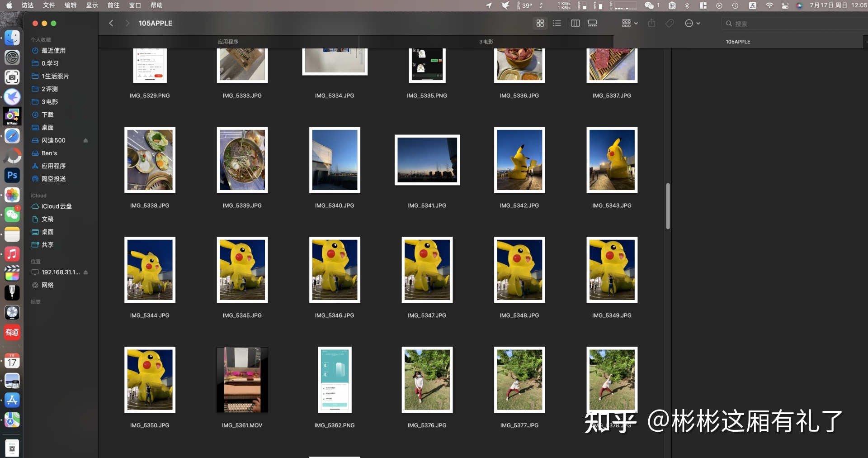Click the Share toolbar icon
This screenshot has height=458, width=868.
(651, 23)
